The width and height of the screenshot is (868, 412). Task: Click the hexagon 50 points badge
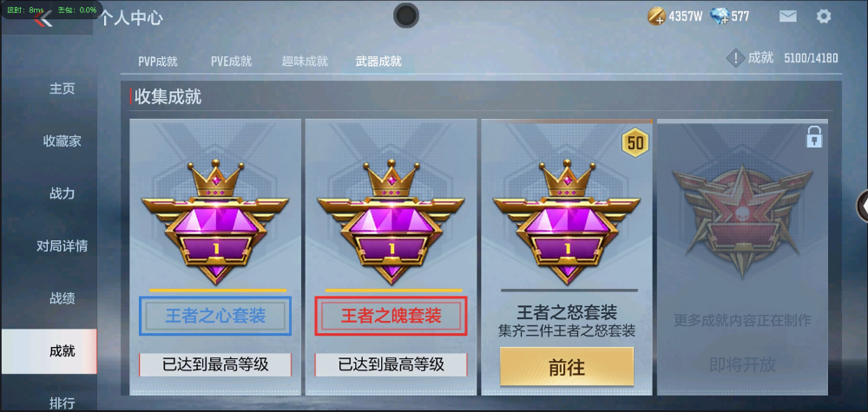click(x=635, y=143)
